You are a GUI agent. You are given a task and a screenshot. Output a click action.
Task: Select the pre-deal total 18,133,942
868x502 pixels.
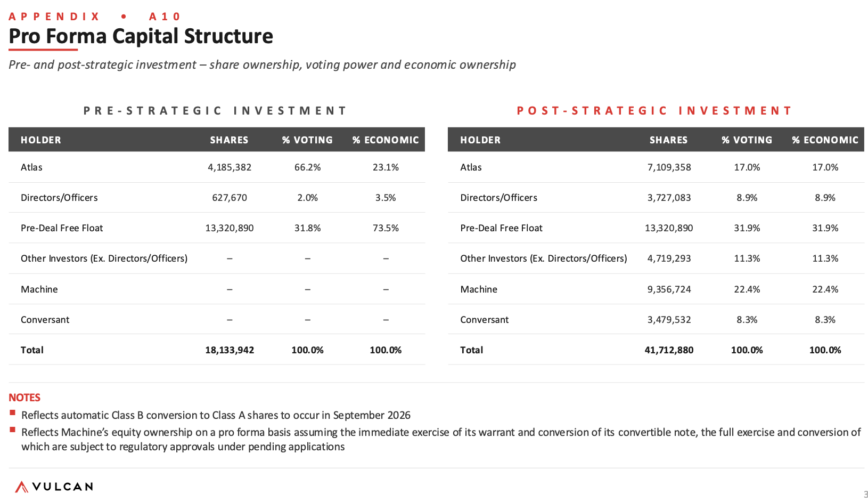[x=230, y=350]
